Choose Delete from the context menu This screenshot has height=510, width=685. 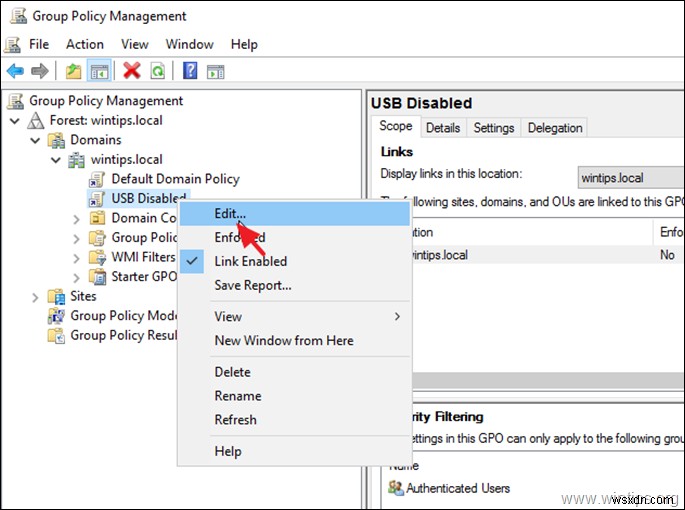pyautogui.click(x=295, y=372)
